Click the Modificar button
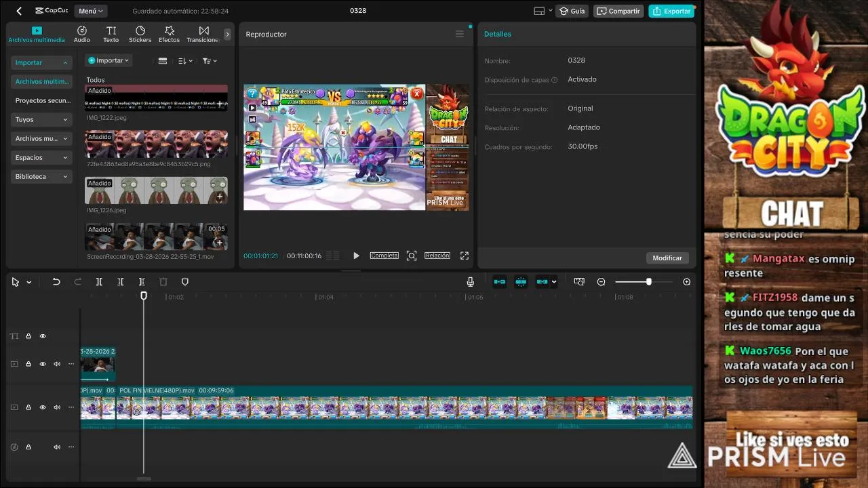Viewport: 868px width, 488px height. click(x=667, y=258)
